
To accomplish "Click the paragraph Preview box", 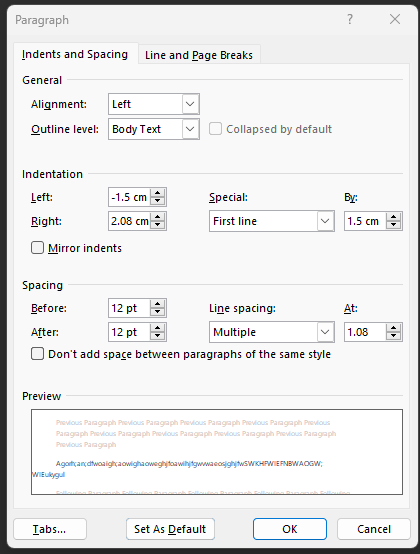I will tap(217, 452).
